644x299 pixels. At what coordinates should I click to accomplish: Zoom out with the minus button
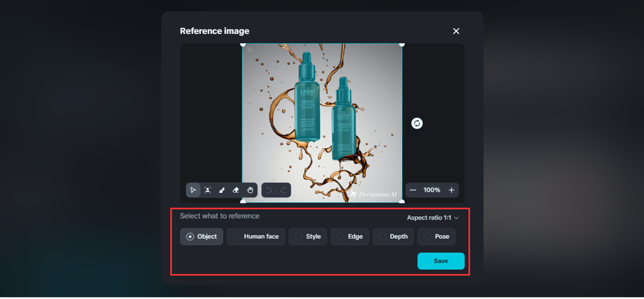point(413,190)
